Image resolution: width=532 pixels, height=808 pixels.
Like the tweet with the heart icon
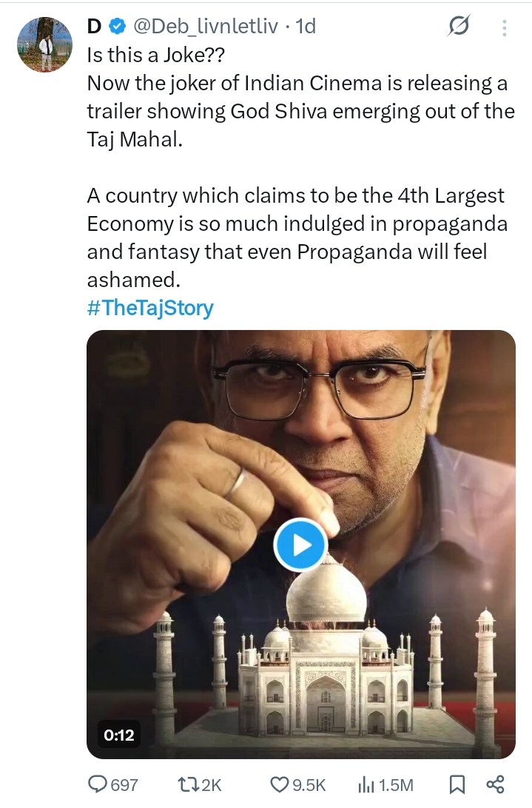coord(279,785)
